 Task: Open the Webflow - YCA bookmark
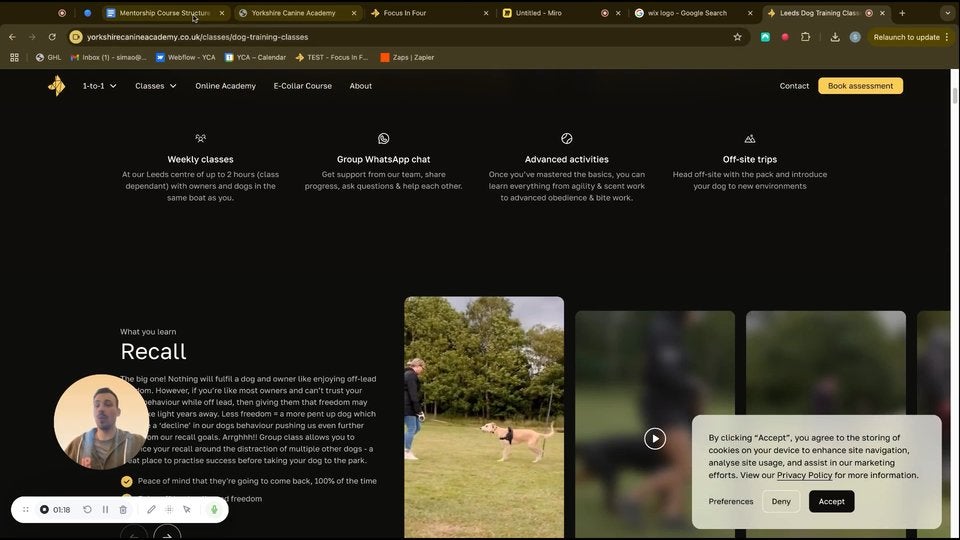[x=186, y=57]
